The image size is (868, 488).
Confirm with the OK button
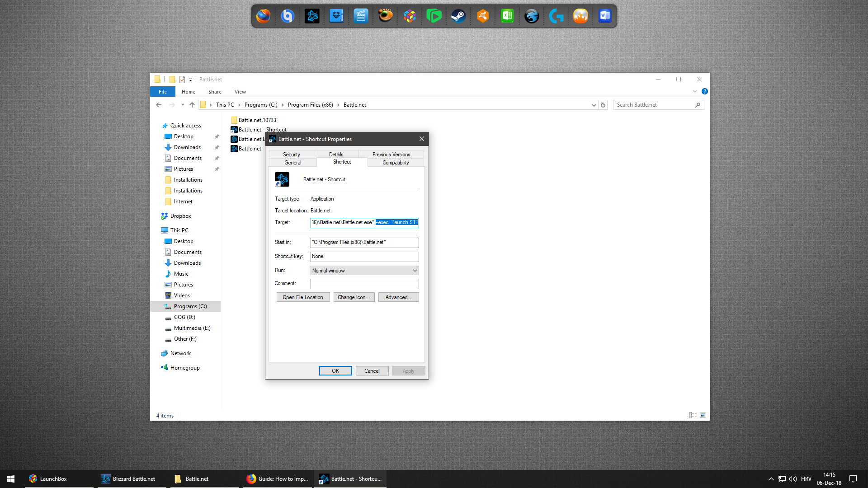coord(335,371)
